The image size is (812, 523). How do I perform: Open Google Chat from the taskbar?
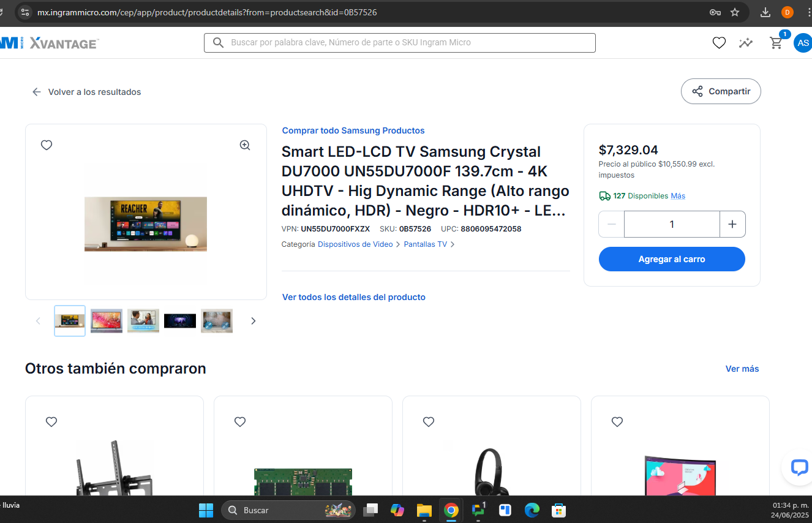(478, 510)
